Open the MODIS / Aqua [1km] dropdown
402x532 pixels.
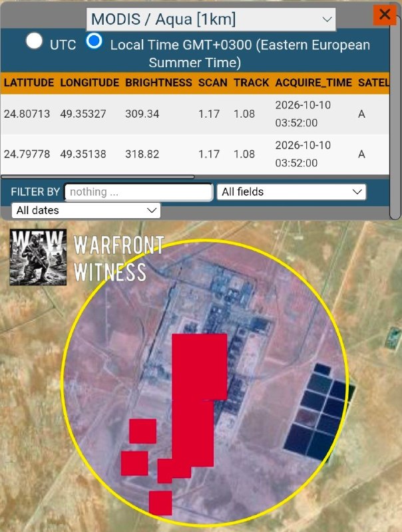click(211, 19)
